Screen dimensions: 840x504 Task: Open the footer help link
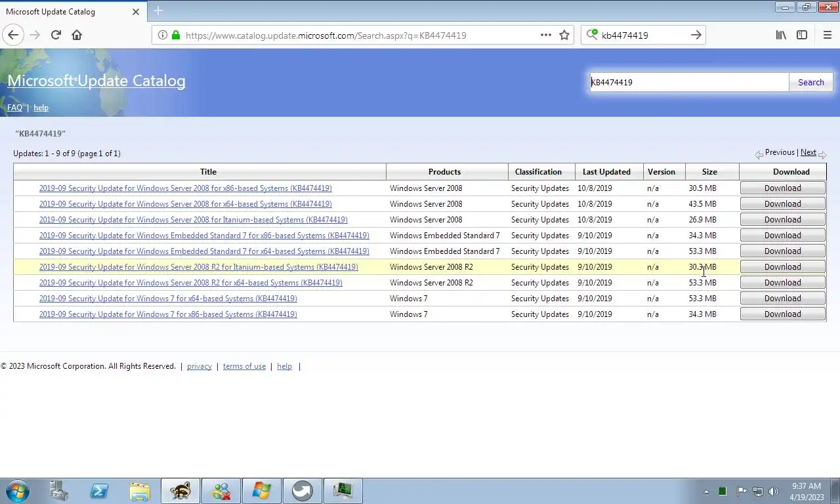(284, 366)
